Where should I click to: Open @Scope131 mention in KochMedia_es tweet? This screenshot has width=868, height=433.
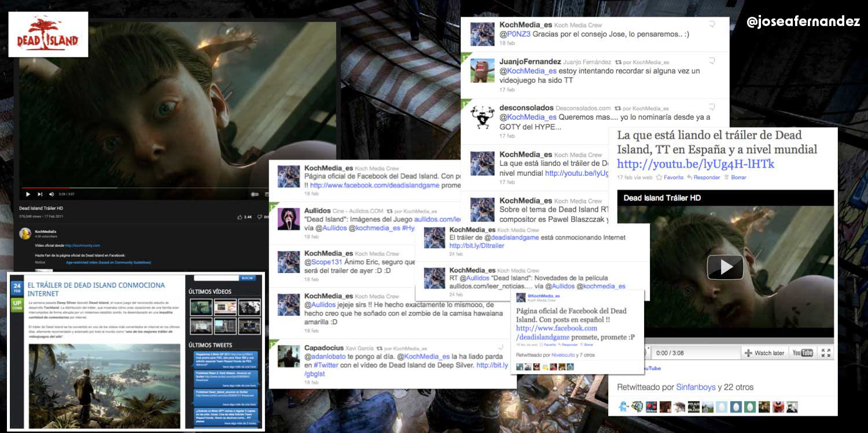[x=324, y=262]
